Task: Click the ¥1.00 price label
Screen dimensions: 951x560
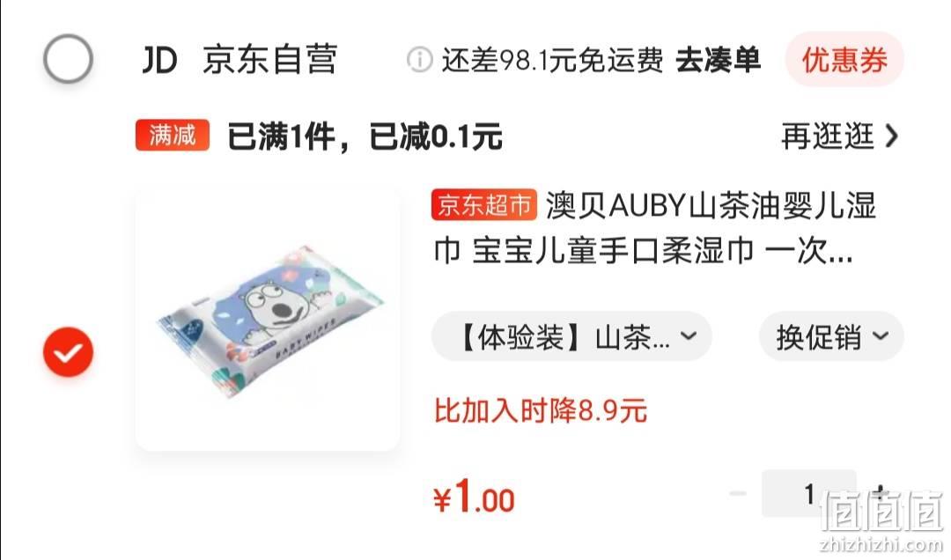Action: pyautogui.click(x=474, y=497)
